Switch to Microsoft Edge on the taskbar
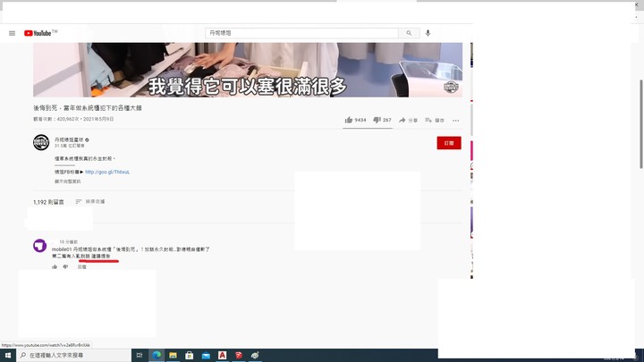Viewport: 644px width, 362px height. (x=157, y=355)
